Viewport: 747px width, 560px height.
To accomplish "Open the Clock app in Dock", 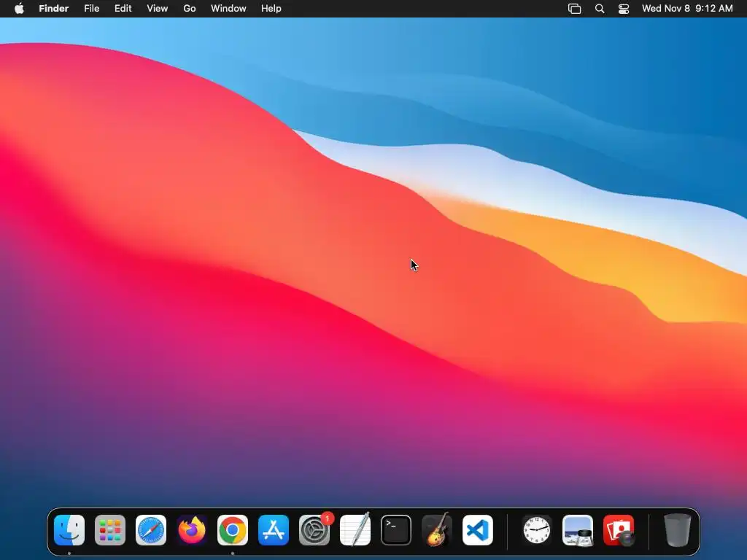I will click(537, 530).
